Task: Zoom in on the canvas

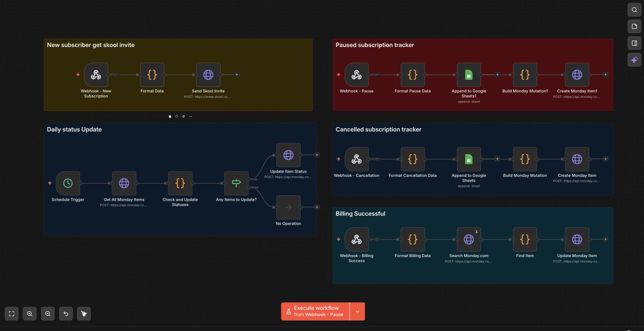Action: pos(30,313)
